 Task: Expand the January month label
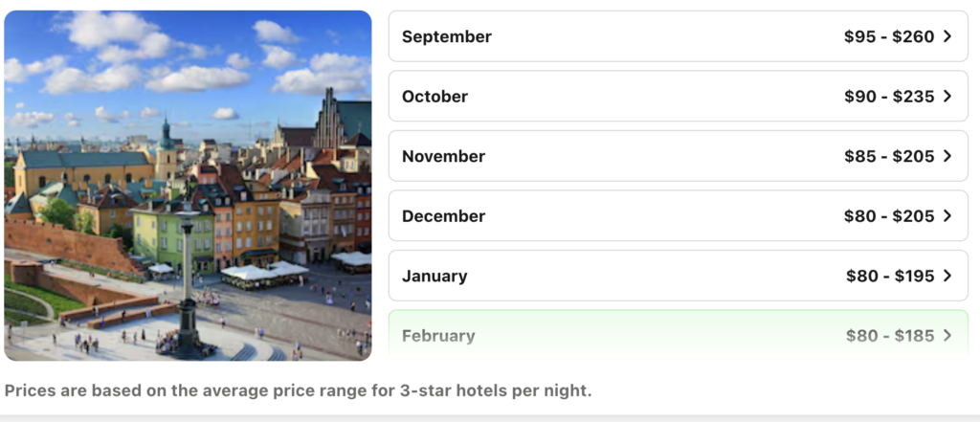pos(434,276)
